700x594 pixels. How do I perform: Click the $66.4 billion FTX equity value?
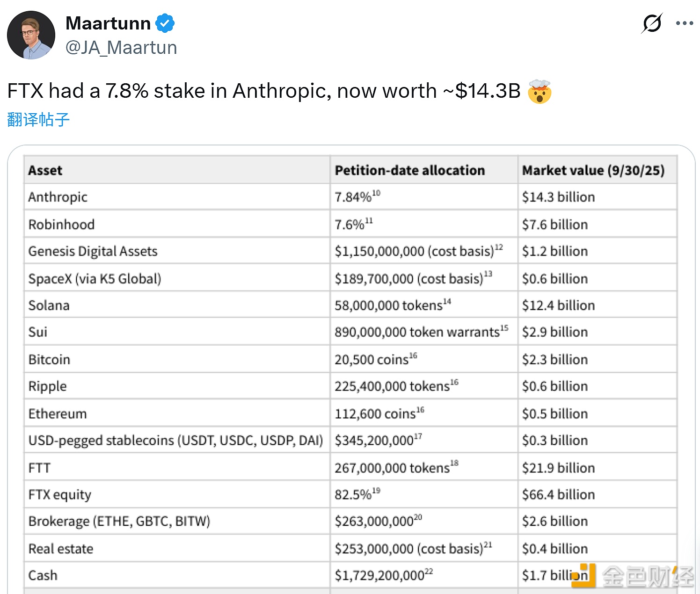(558, 495)
